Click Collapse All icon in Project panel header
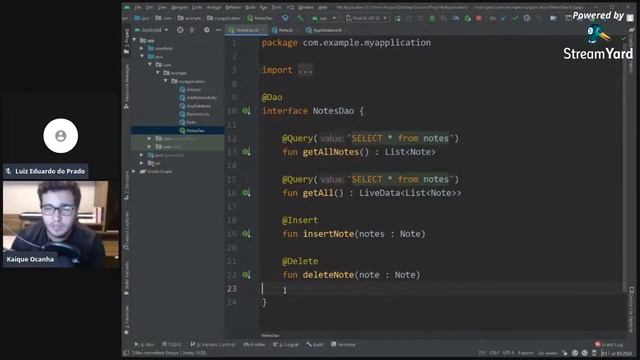Screen dimensions: 640x360 point(192,30)
